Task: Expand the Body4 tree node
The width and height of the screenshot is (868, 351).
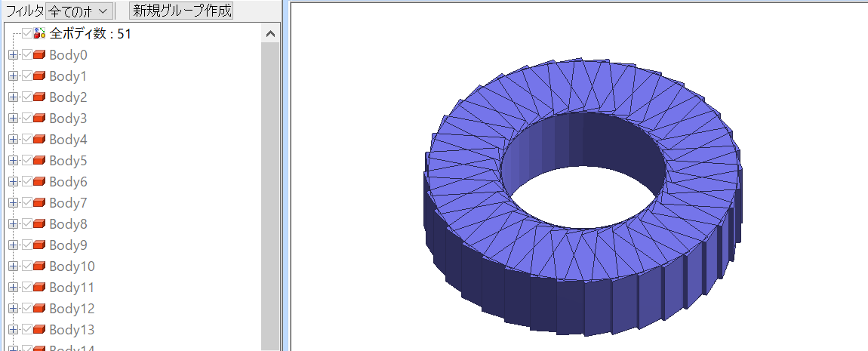Action: point(14,140)
